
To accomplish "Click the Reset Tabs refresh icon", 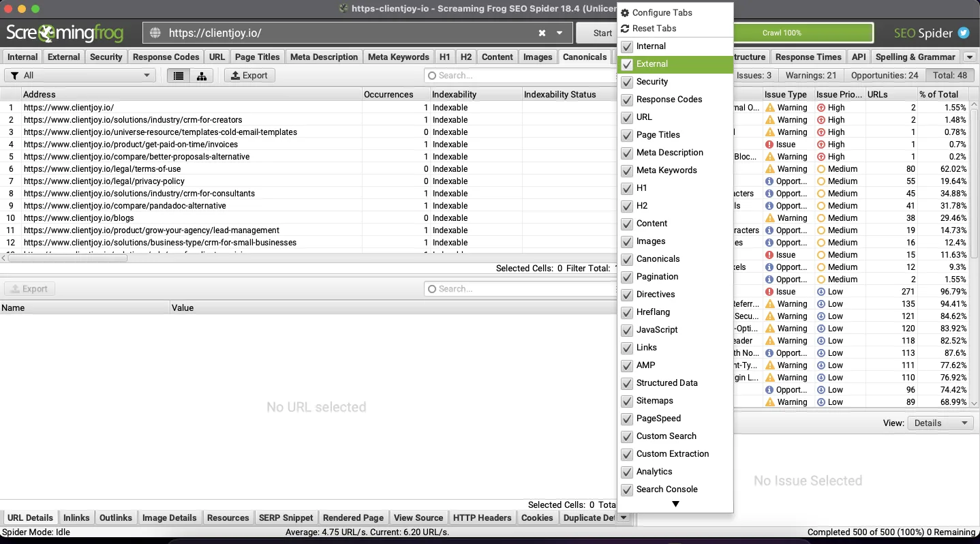I will click(625, 29).
